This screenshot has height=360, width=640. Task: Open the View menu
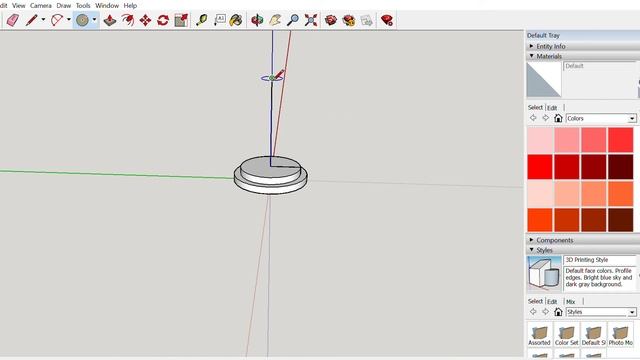point(18,5)
